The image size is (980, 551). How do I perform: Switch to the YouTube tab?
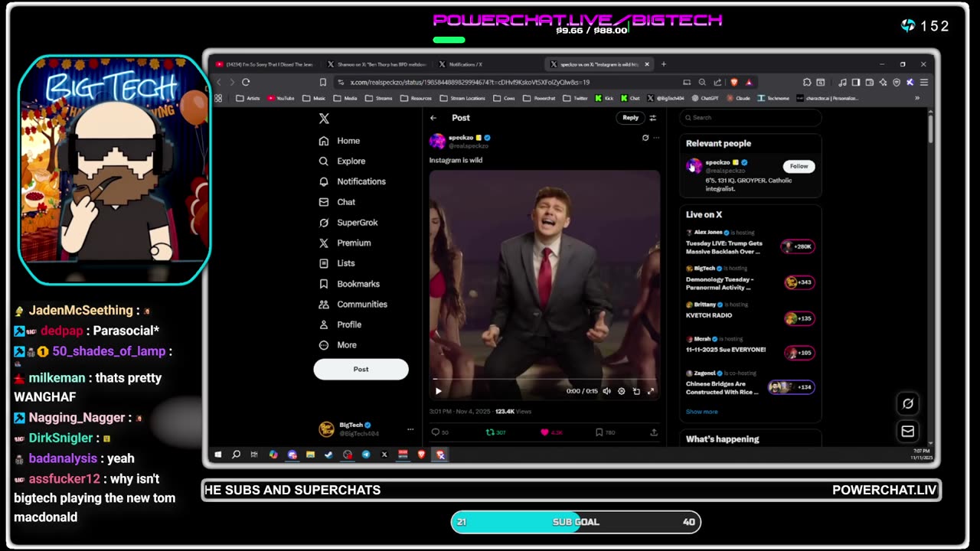click(x=265, y=64)
